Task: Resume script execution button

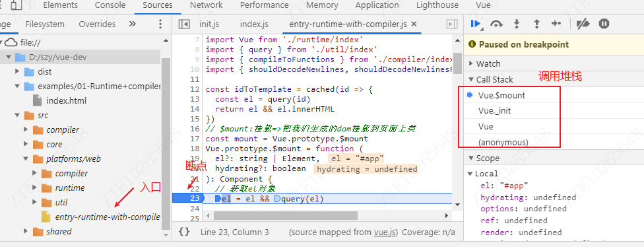Action: click(x=476, y=24)
